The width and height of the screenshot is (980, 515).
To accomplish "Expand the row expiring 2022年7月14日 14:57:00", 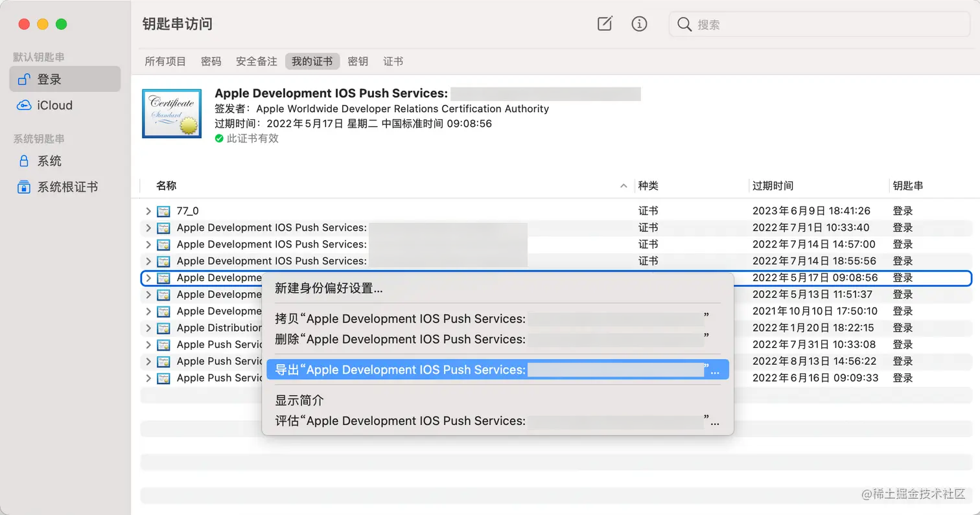I will tap(148, 245).
